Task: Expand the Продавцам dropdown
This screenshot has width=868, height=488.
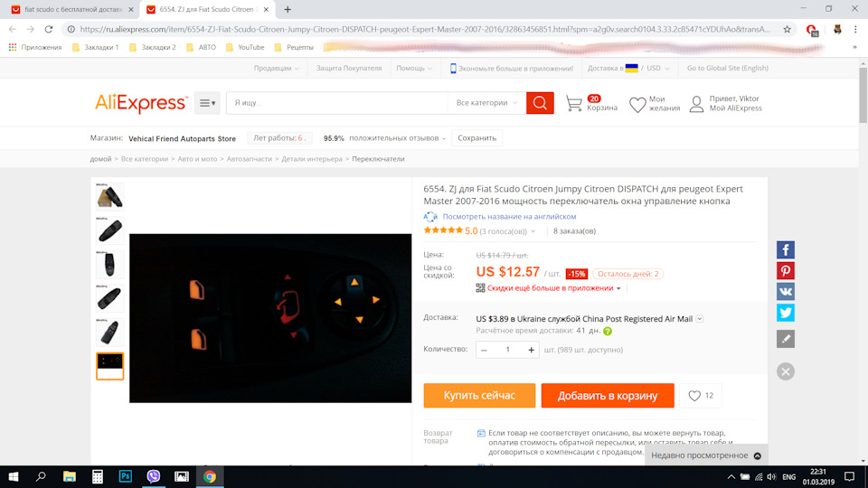Action: (276, 68)
